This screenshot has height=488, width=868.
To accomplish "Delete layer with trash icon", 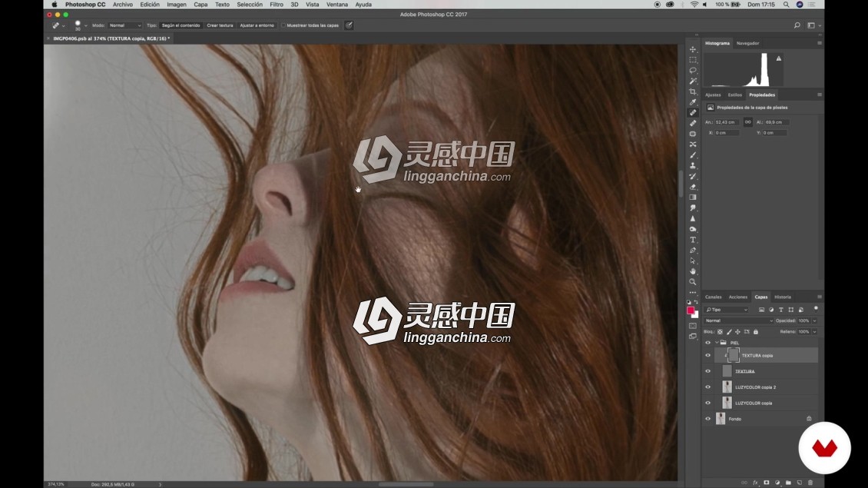I will tap(810, 483).
